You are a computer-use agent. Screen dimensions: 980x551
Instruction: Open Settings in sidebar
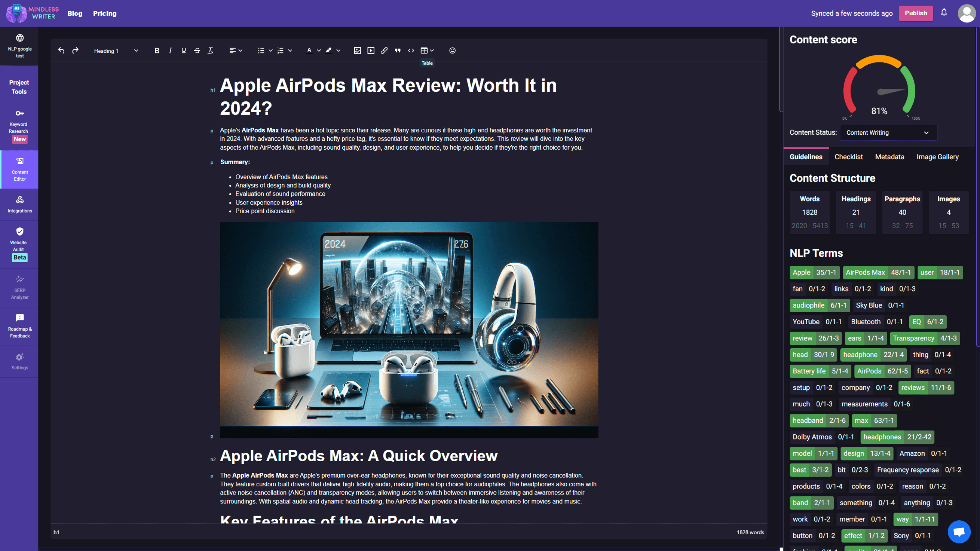click(x=20, y=362)
